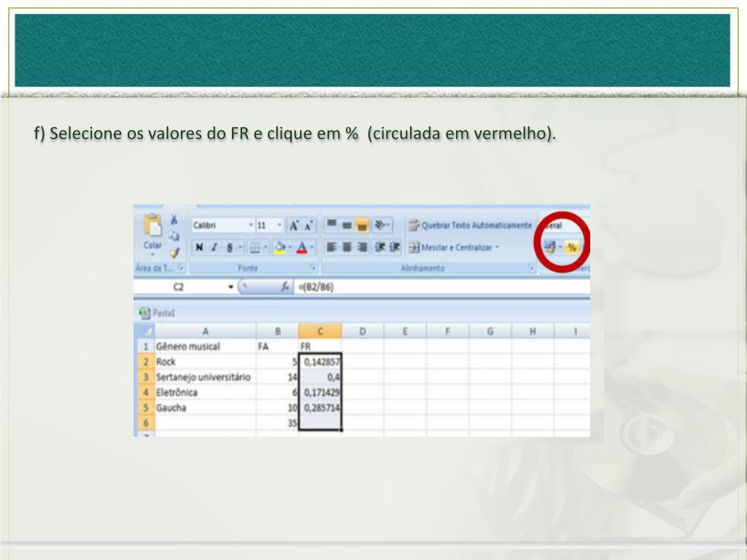Image resolution: width=747 pixels, height=560 pixels.
Task: Click the borders icon
Action: (x=255, y=248)
